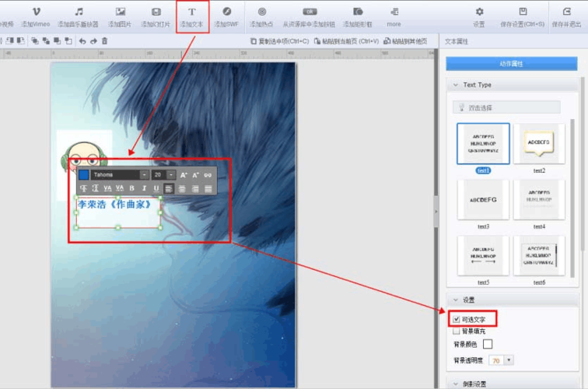Click the 添加Vimeo icon in toolbar

(36, 16)
